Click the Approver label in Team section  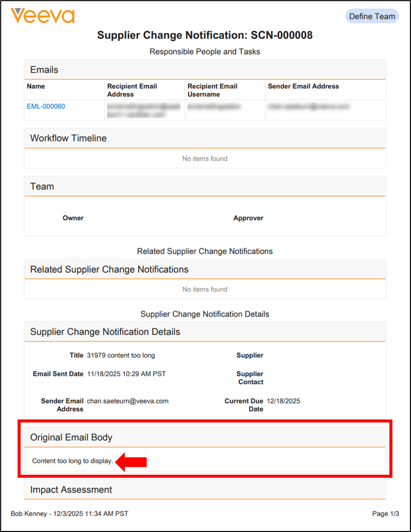[248, 218]
